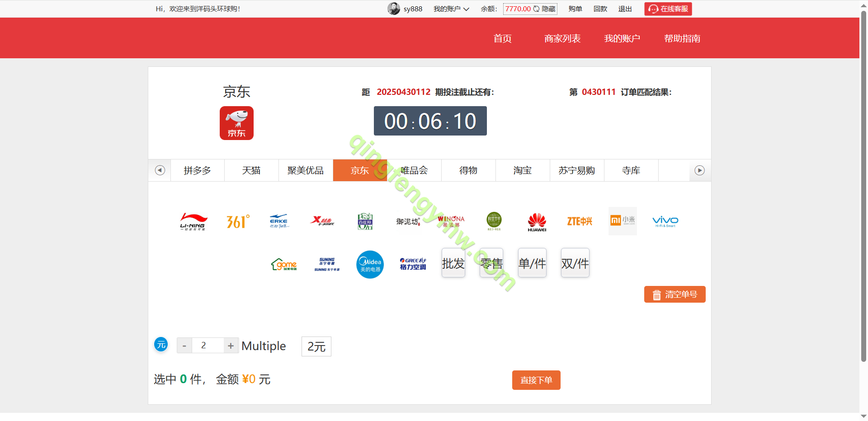Open 商家列表 in the red navigation bar
Image resolution: width=868 pixels, height=421 pixels.
pos(562,38)
